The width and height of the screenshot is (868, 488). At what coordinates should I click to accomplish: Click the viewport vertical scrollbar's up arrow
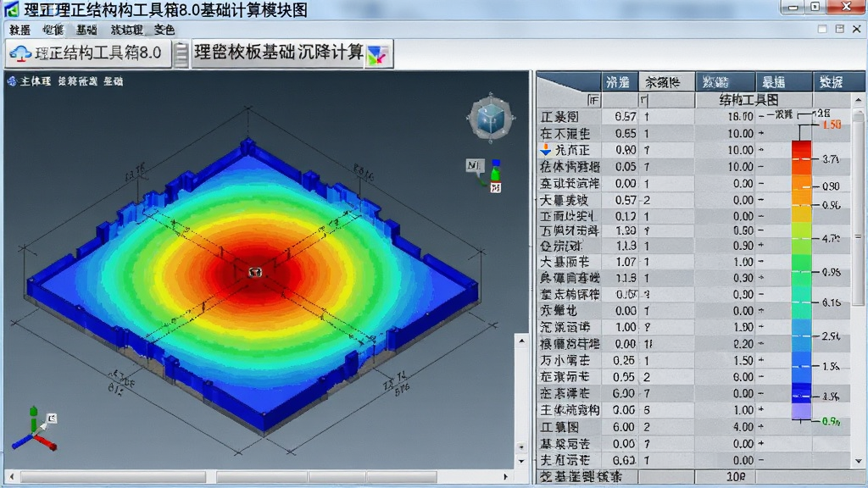pyautogui.click(x=521, y=341)
